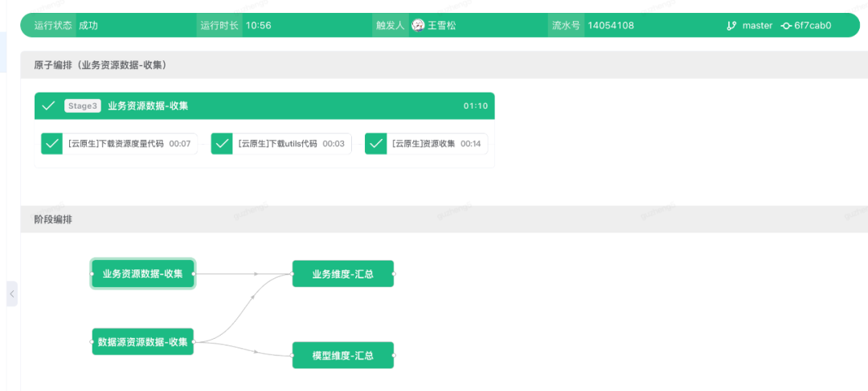
Task: Open the [云原生]下载utils代码 step
Action: pyautogui.click(x=281, y=144)
